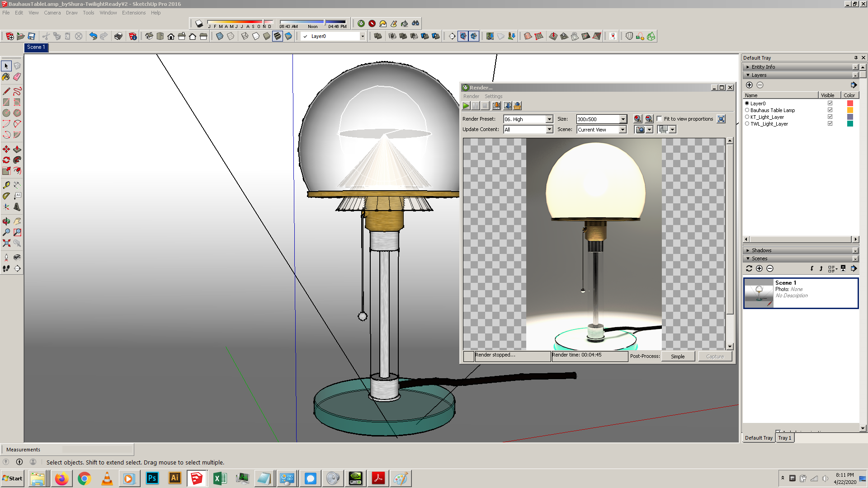Select the 3D Text tool

click(x=17, y=206)
